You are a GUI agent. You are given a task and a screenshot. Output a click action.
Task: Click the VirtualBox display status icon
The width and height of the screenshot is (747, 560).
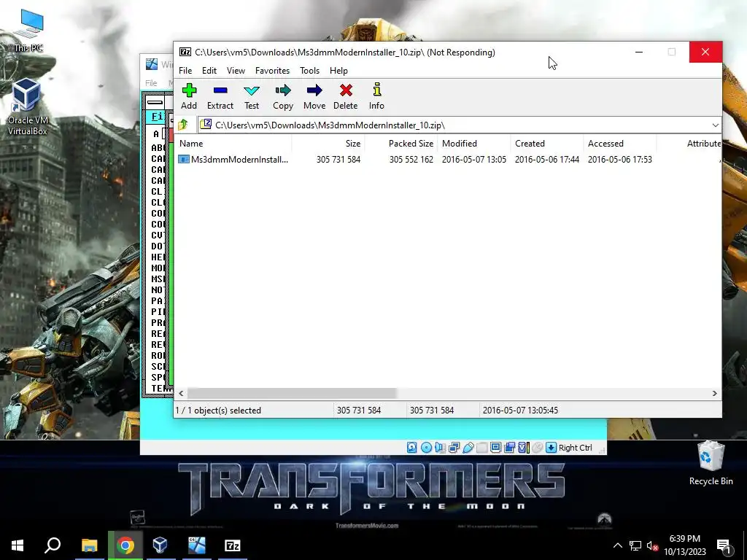coord(495,448)
